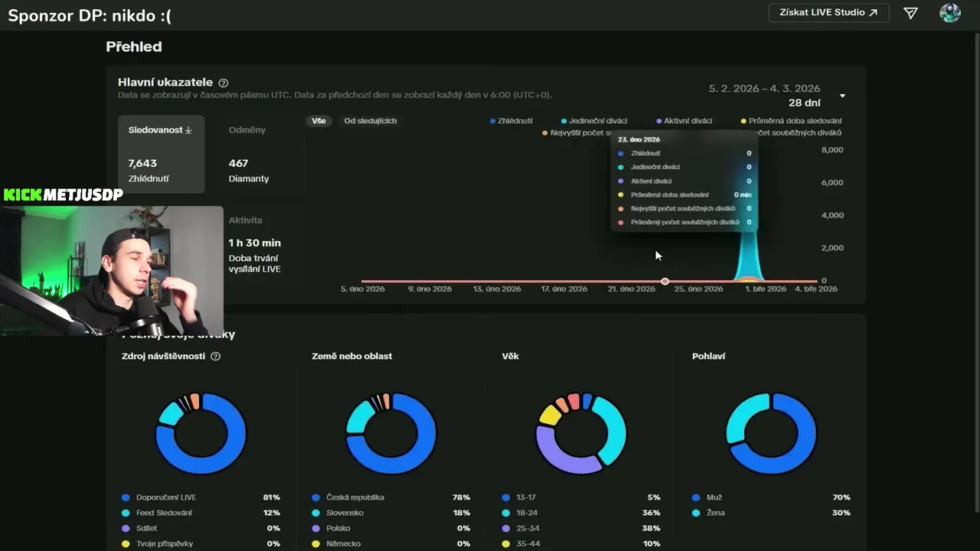Toggle the 'Zhlédnutí' legend series
980x551 pixels.
(511, 121)
